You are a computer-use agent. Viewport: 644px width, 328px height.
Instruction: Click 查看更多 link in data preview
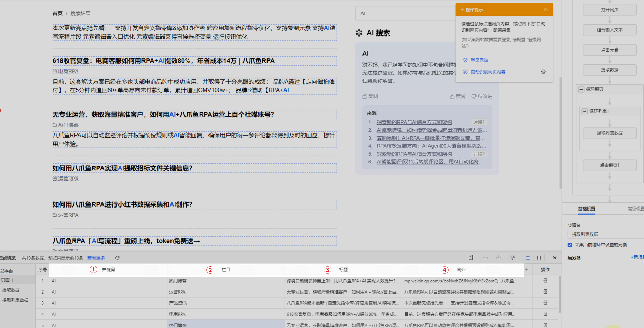pyautogui.click(x=96, y=258)
